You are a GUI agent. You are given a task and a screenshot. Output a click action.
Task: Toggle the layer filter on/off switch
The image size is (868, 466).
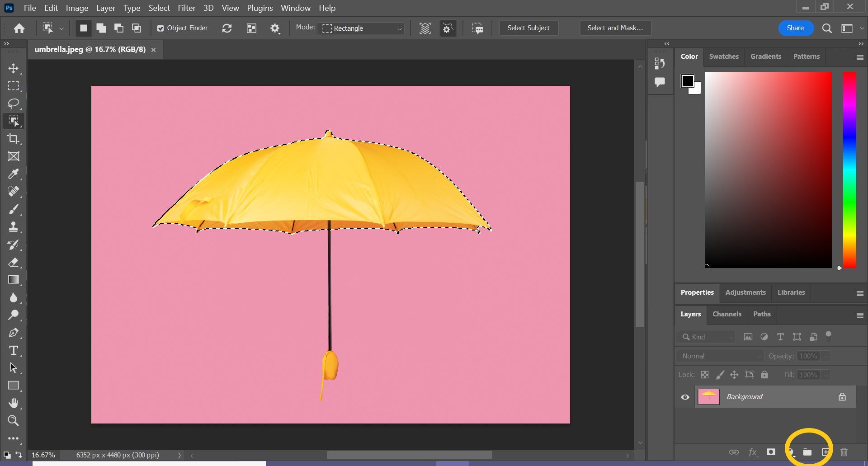point(828,336)
